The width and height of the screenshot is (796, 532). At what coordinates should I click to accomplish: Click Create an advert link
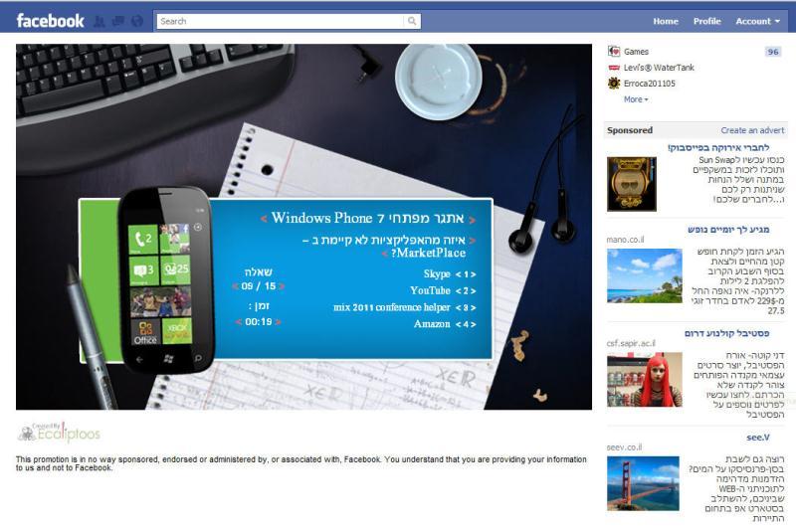pyautogui.click(x=752, y=130)
